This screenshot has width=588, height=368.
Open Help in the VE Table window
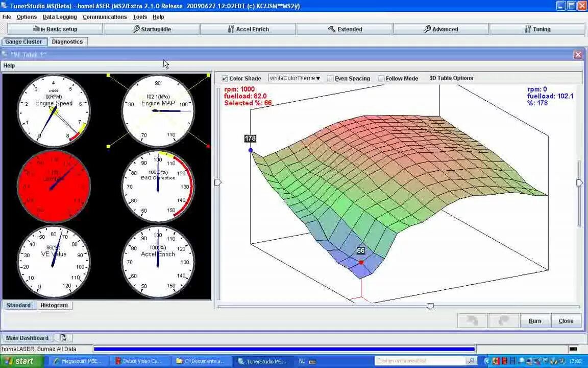[9, 66]
